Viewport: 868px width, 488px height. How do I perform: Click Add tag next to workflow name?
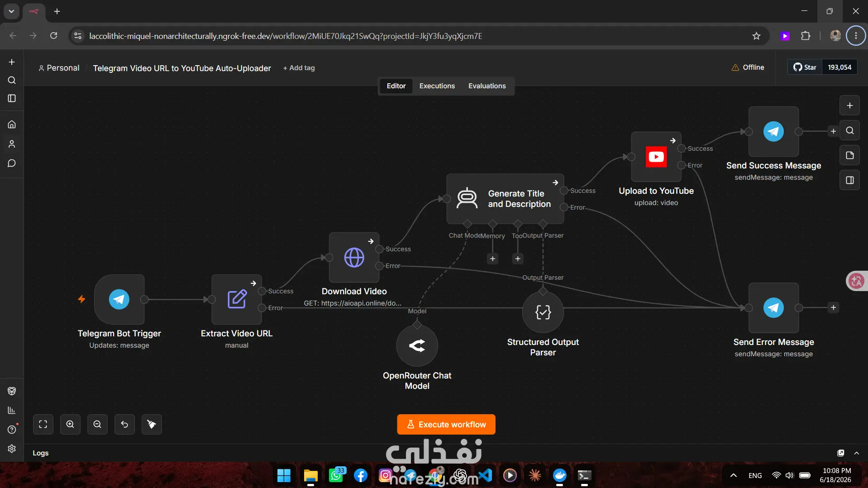pos(299,68)
